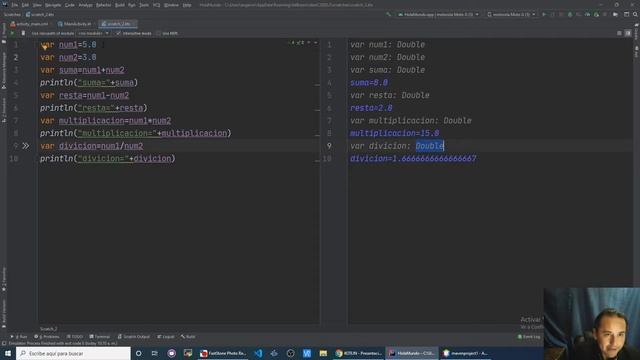Open Device File Explorer folder icon in toolbar
This screenshot has height=360, width=640.
(x=616, y=14)
